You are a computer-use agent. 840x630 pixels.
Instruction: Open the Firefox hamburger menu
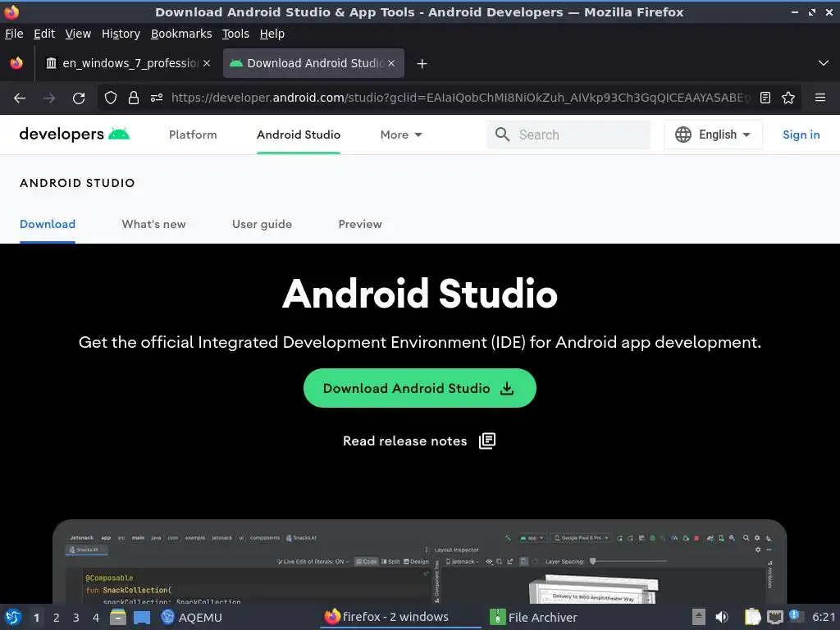coord(819,98)
